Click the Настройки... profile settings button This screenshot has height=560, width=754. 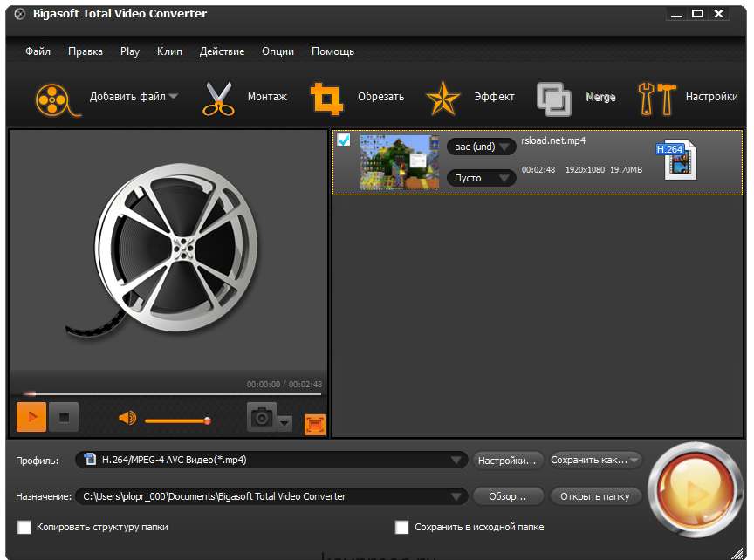pyautogui.click(x=508, y=460)
